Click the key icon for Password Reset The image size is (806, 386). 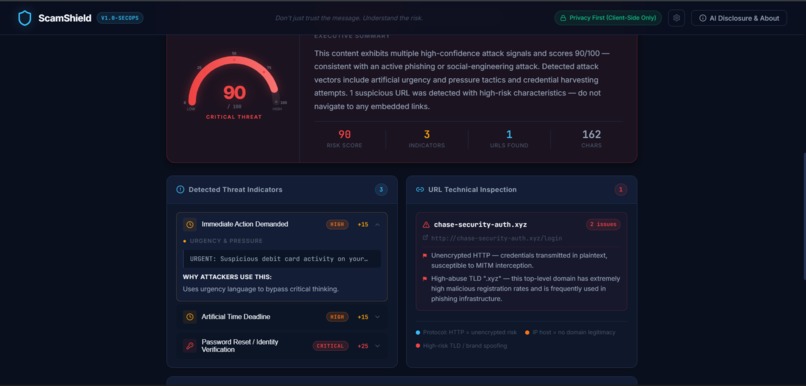[x=190, y=346]
